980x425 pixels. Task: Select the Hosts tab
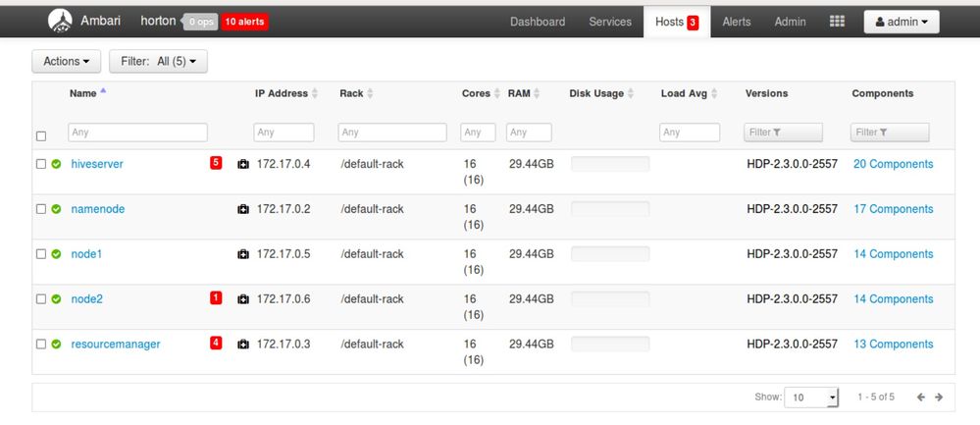point(677,22)
